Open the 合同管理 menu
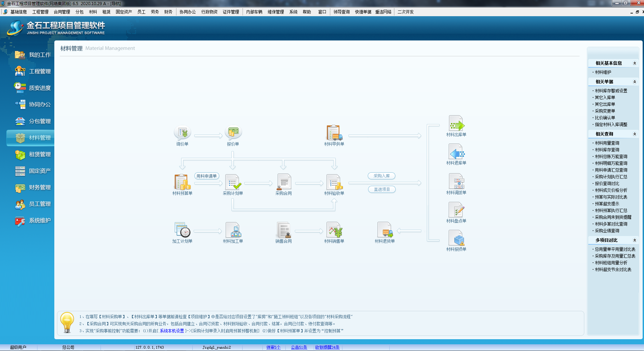 (62, 12)
